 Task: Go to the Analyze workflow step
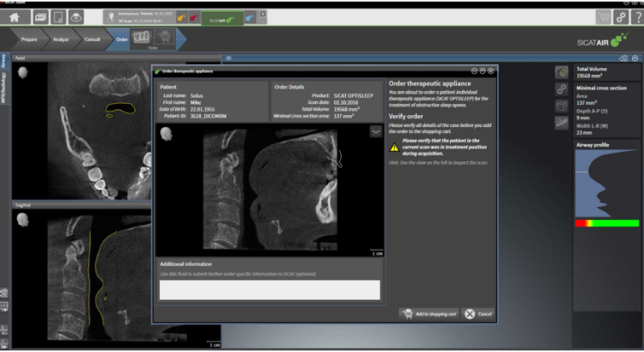pyautogui.click(x=60, y=39)
